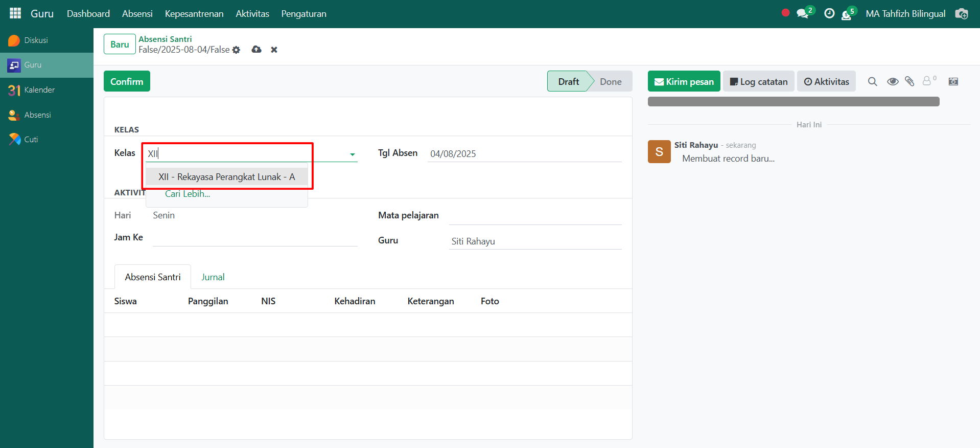The width and height of the screenshot is (980, 448).
Task: Click the magnifier search messages icon
Action: click(x=872, y=81)
